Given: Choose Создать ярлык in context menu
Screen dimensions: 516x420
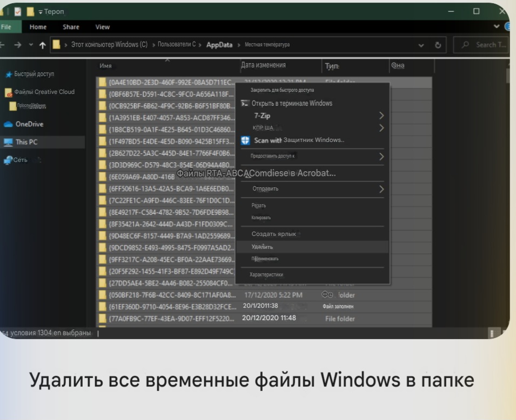Looking at the screenshot, I should coord(274,234).
